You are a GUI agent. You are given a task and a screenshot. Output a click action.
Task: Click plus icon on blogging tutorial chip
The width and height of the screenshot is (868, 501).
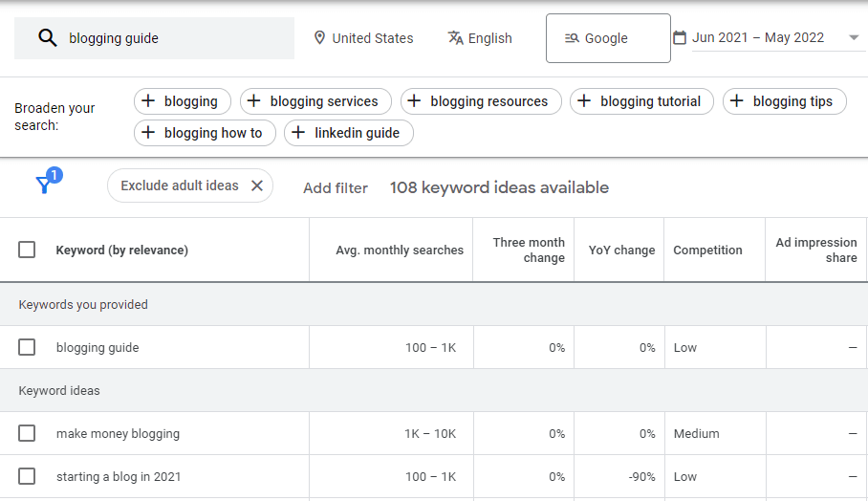[x=584, y=100]
